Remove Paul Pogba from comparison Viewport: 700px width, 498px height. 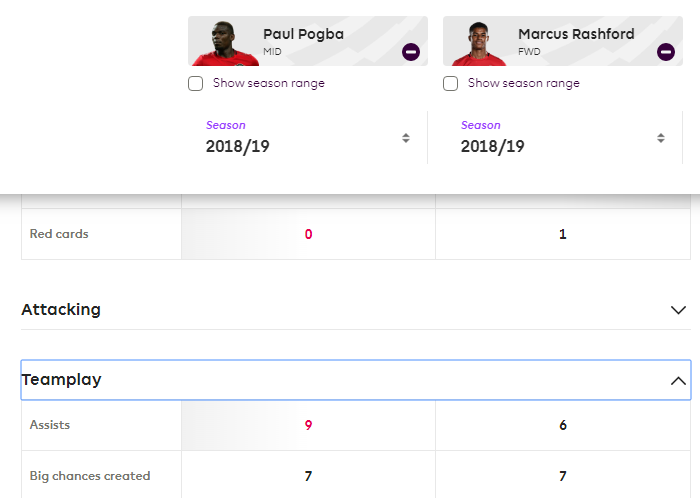(411, 52)
